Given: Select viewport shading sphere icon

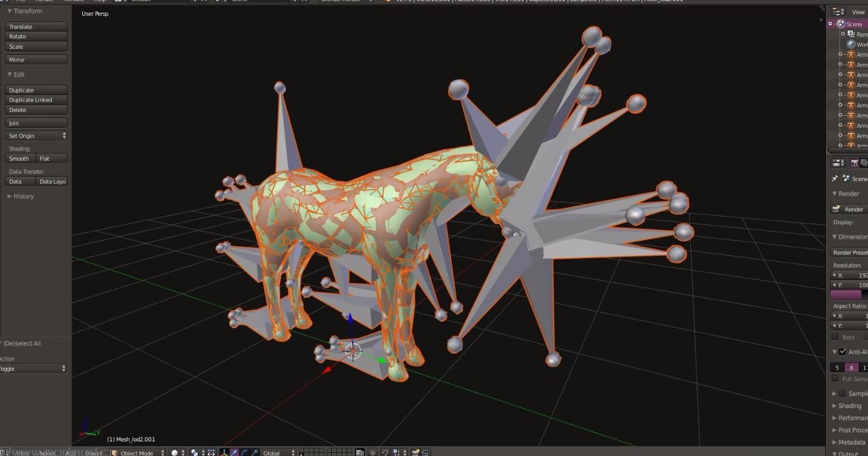Looking at the screenshot, I should [175, 452].
